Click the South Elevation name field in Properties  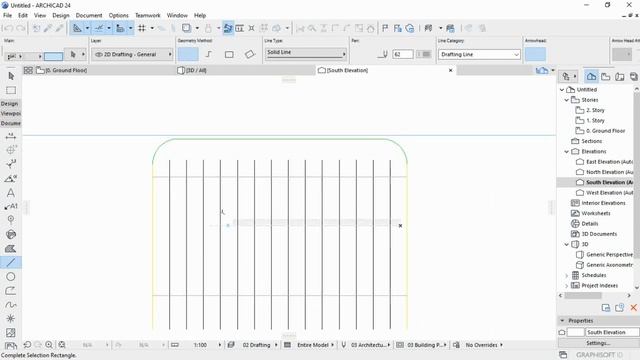(x=612, y=332)
